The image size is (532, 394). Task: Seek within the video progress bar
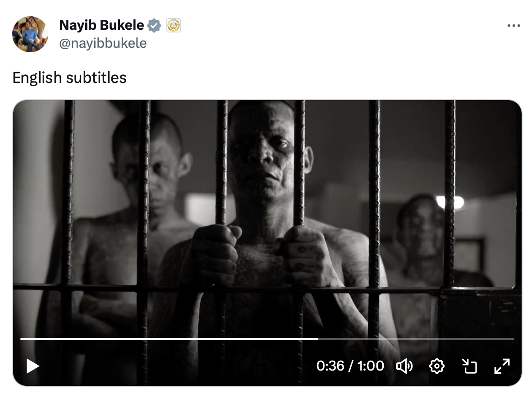click(267, 339)
